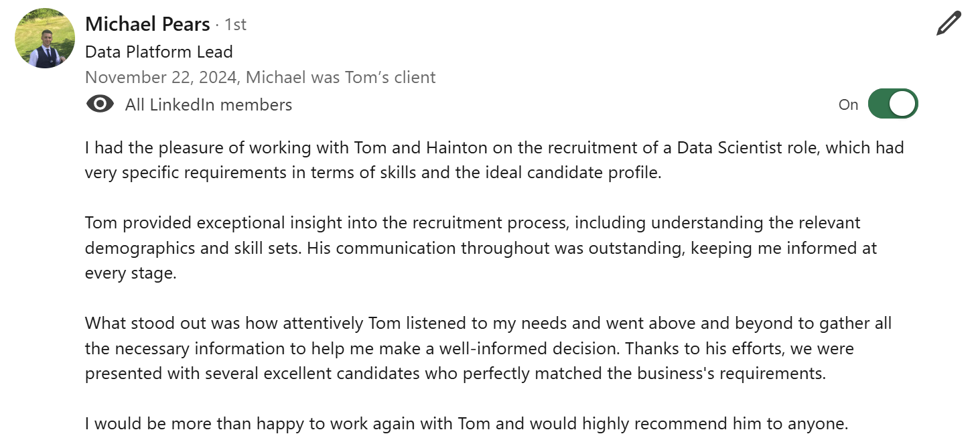Click the closing sentence 'I would be more than happy'
The width and height of the screenshot is (980, 440).
tap(466, 424)
